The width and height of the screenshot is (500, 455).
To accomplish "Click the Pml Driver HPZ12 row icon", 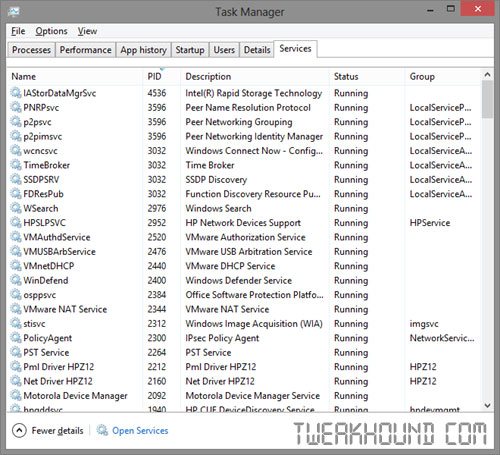I will 16,366.
